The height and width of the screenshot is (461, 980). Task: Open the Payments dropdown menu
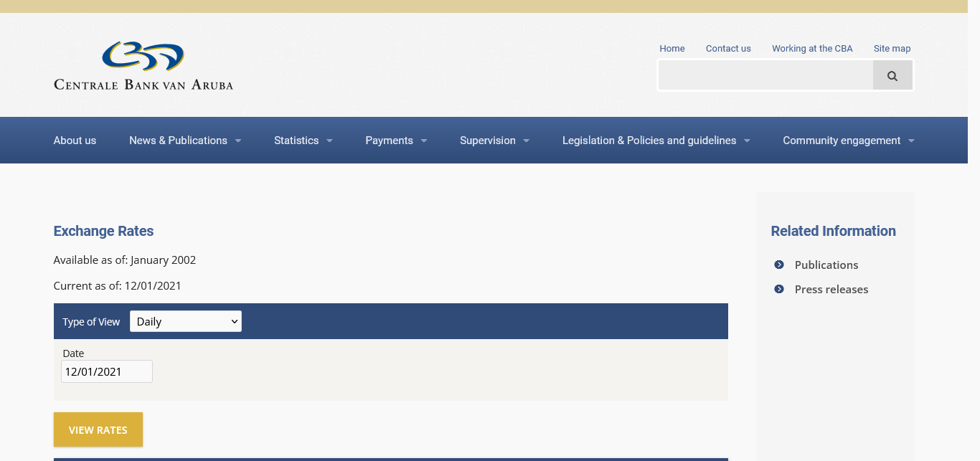tap(395, 141)
